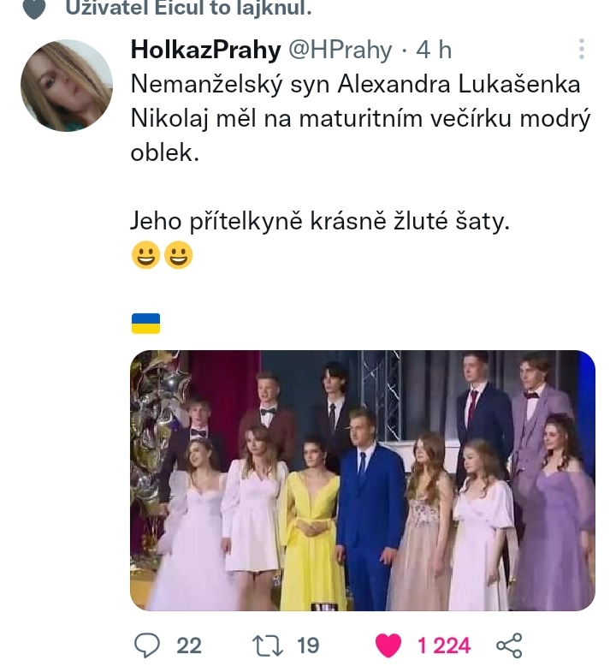Click 'Uživatel Eicul to lajknul.' notice
This screenshot has width=616, height=672.
click(188, 9)
